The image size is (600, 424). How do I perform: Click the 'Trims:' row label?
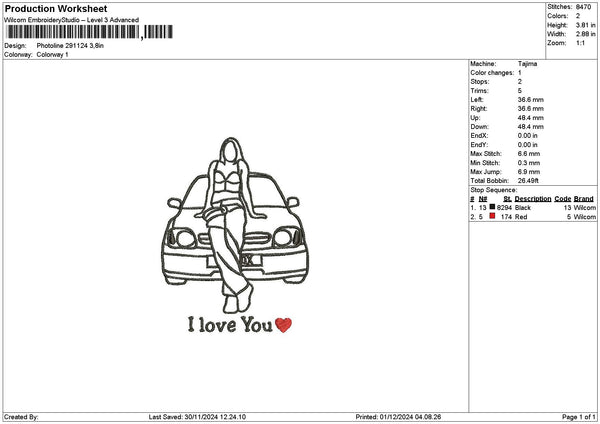click(480, 91)
